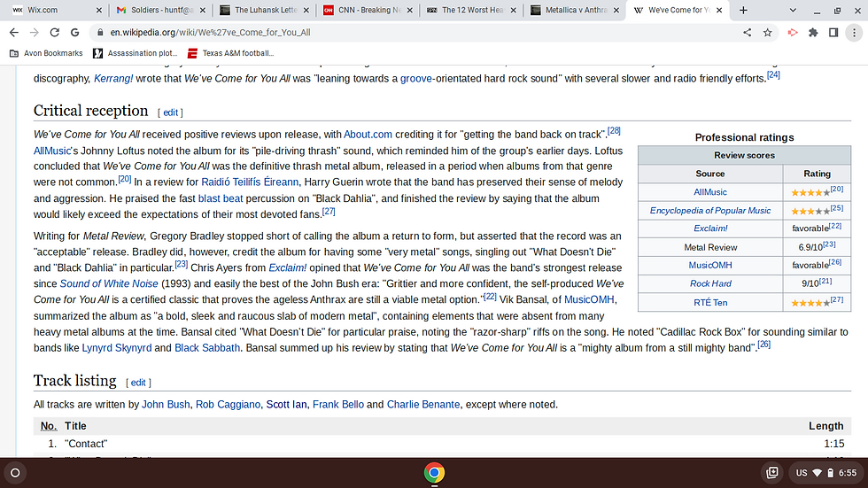The image size is (868, 488).
Task: Edit the Critical reception section
Action: point(170,112)
